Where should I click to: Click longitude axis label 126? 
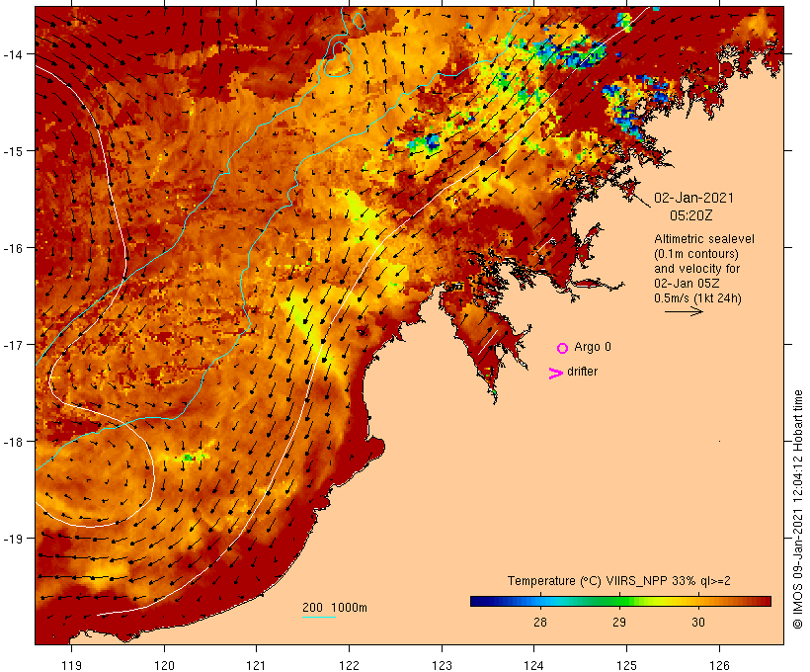click(719, 665)
